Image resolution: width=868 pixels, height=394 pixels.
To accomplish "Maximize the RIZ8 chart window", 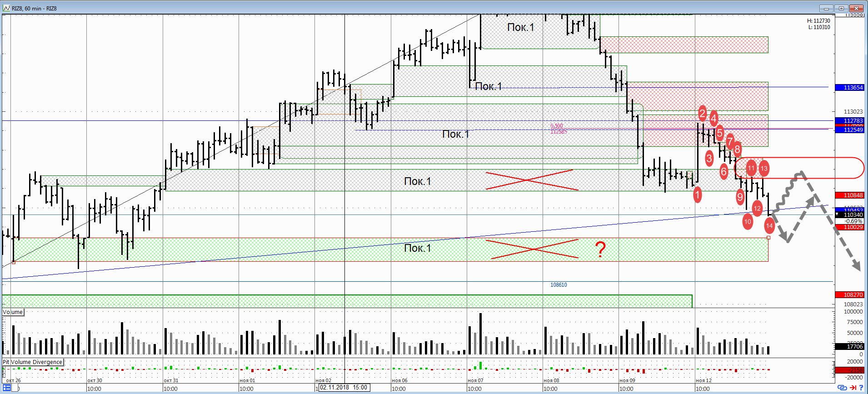I will pyautogui.click(x=841, y=8).
